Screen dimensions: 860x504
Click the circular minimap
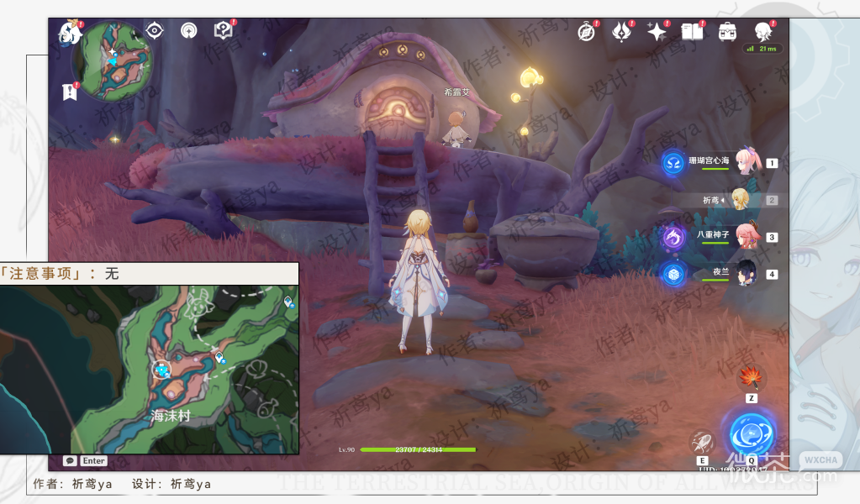point(112,61)
